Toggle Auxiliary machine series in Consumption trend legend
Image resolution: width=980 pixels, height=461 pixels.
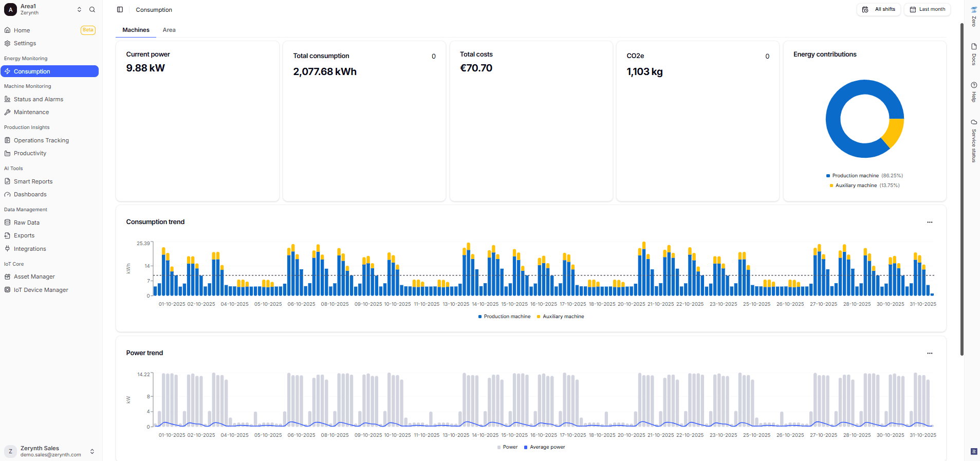[561, 317]
